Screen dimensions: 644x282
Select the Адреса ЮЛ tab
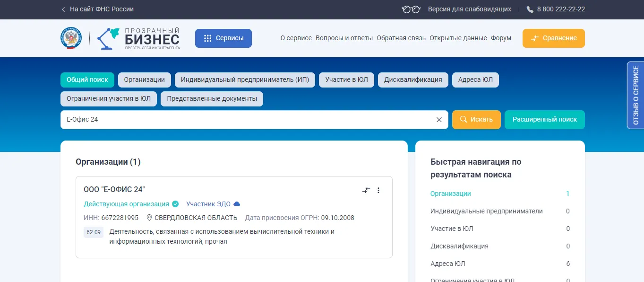[x=475, y=80]
